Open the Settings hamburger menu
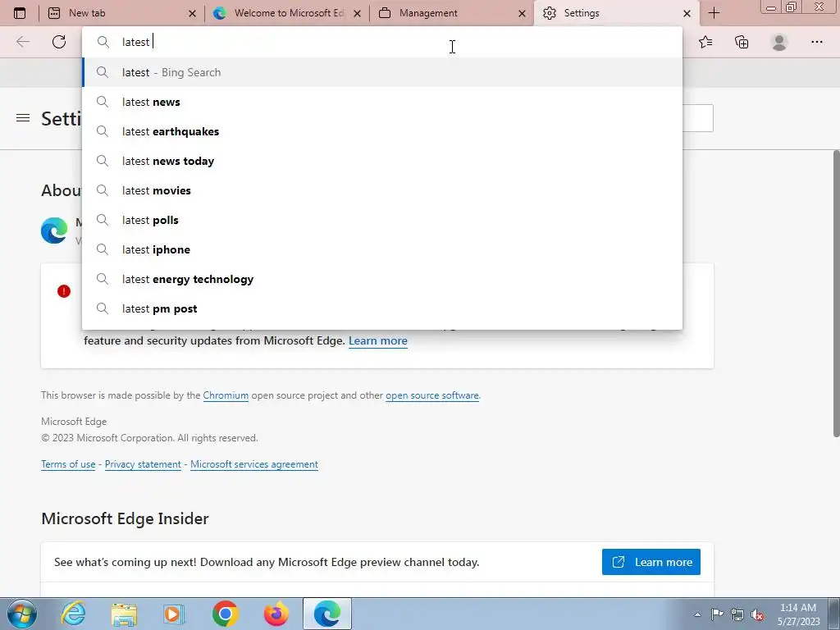The width and height of the screenshot is (840, 630). (x=22, y=118)
